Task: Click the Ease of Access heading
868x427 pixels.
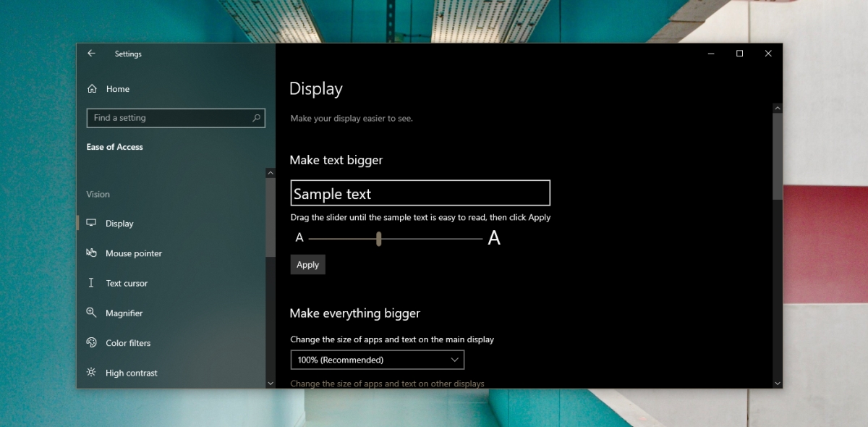Action: (x=114, y=147)
